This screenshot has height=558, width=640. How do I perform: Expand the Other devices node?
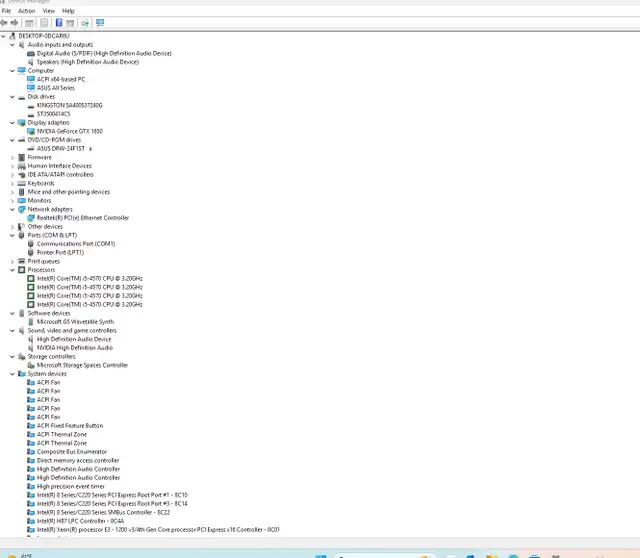12,227
